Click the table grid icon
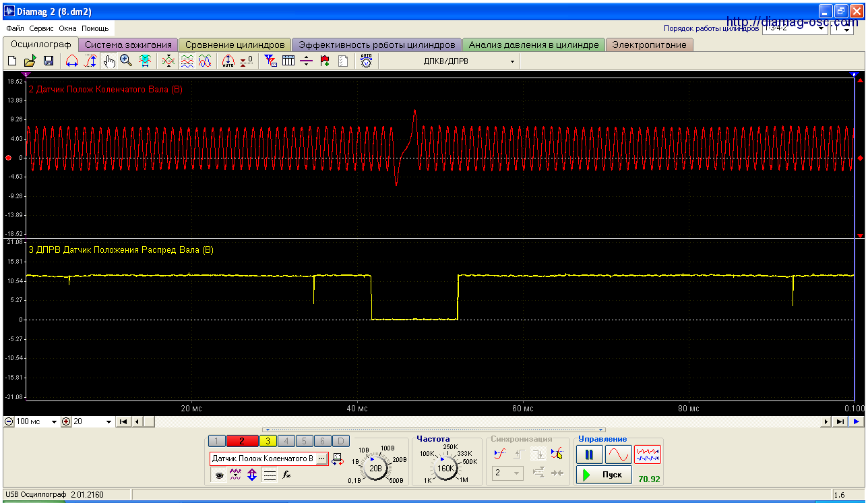This screenshot has width=868, height=503. click(288, 61)
